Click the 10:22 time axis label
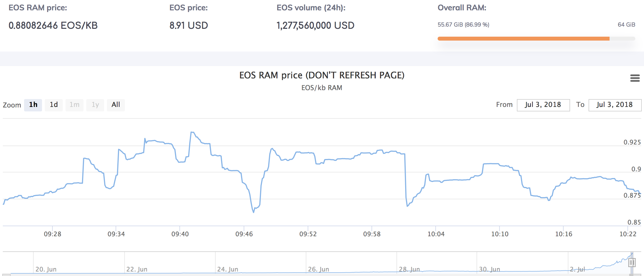 [628, 234]
